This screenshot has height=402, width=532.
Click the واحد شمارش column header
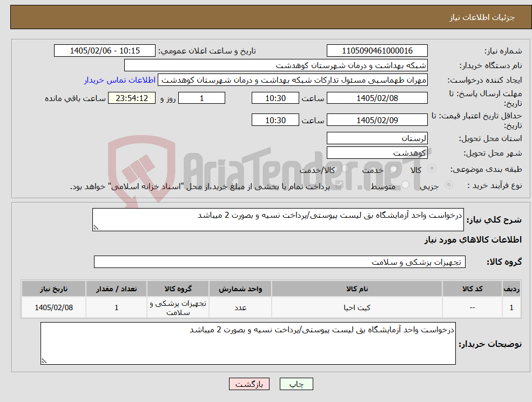[x=240, y=289]
